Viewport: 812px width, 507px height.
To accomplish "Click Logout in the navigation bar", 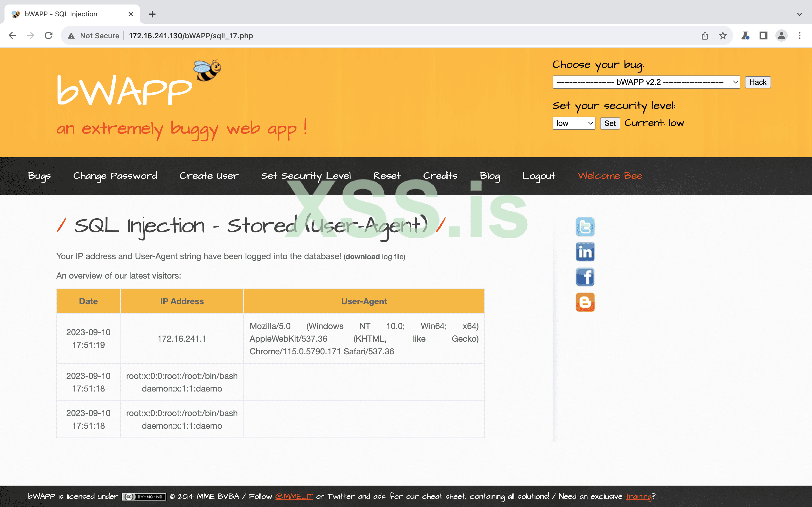I will [539, 176].
